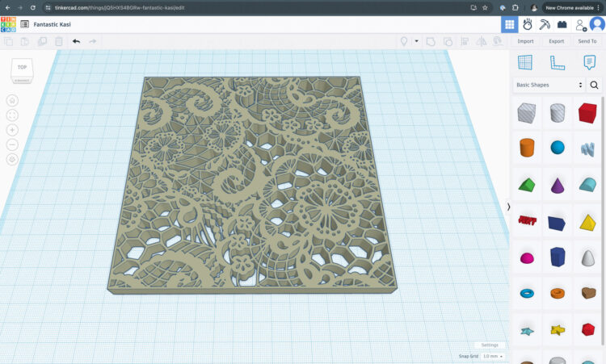Collapse the shapes panel arrow
Viewport: 606px width, 364px height.
point(508,207)
